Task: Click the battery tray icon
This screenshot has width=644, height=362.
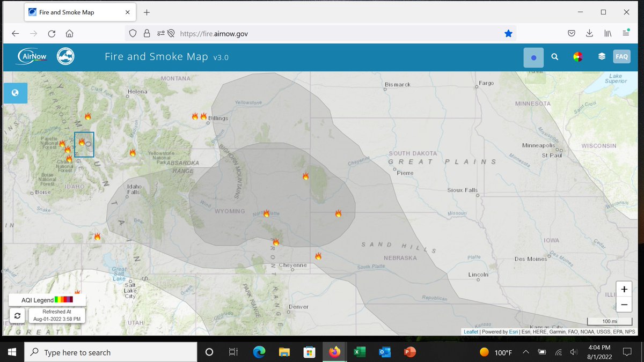Action: click(542, 352)
